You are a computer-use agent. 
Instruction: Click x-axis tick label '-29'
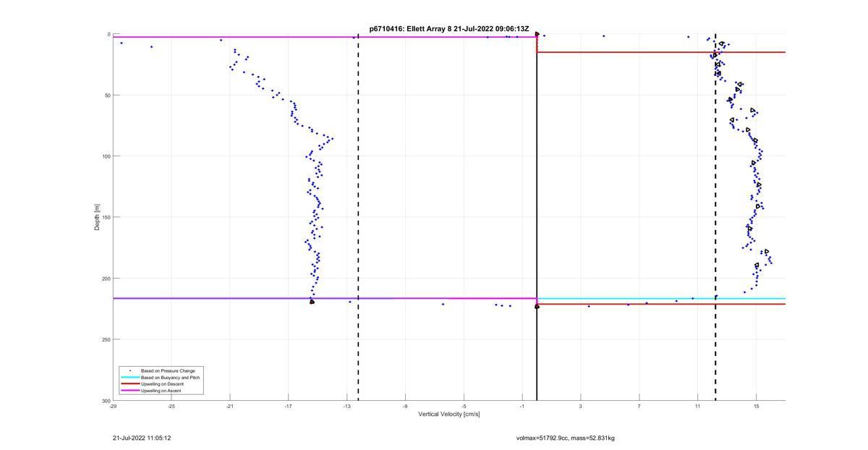click(113, 407)
